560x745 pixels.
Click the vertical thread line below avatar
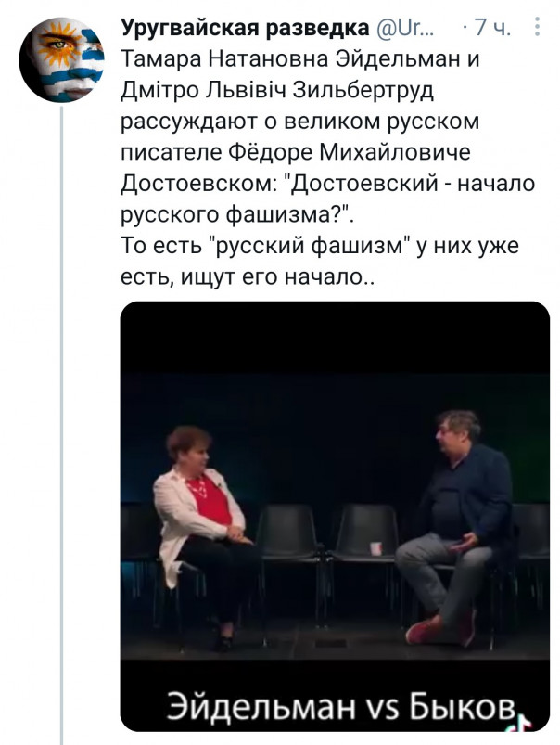(x=62, y=417)
